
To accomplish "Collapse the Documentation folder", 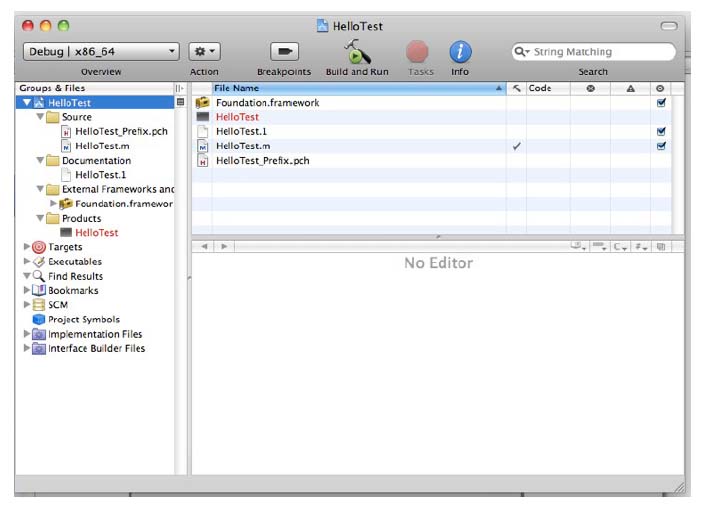I will (x=40, y=160).
